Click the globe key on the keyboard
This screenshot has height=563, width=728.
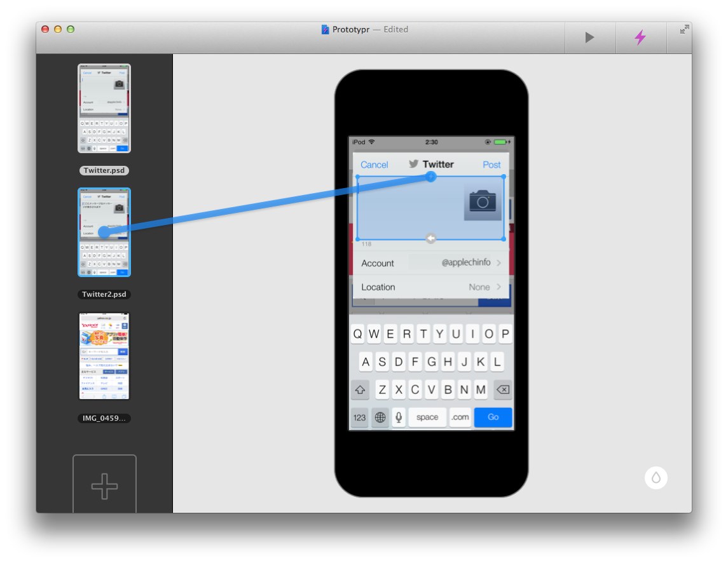pyautogui.click(x=380, y=417)
